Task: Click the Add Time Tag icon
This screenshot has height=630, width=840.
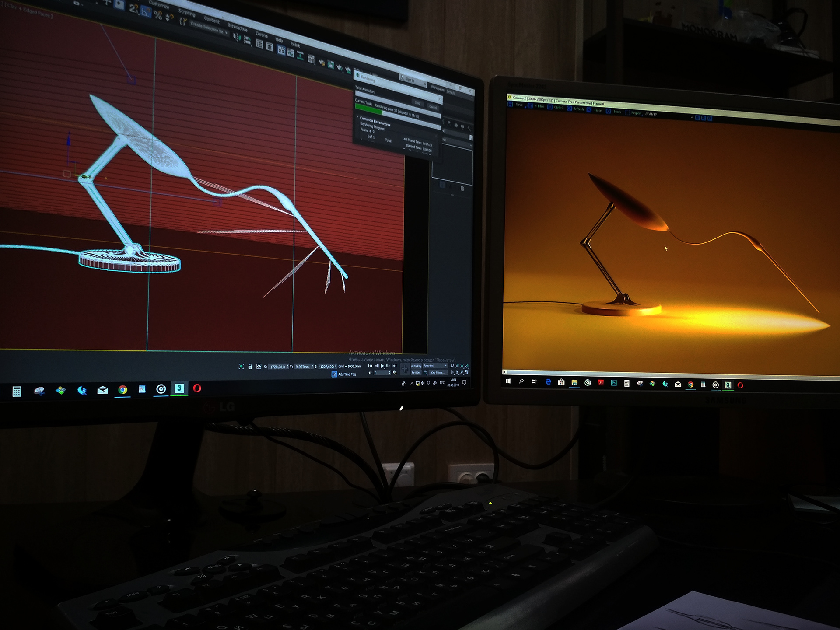Action: click(x=334, y=374)
